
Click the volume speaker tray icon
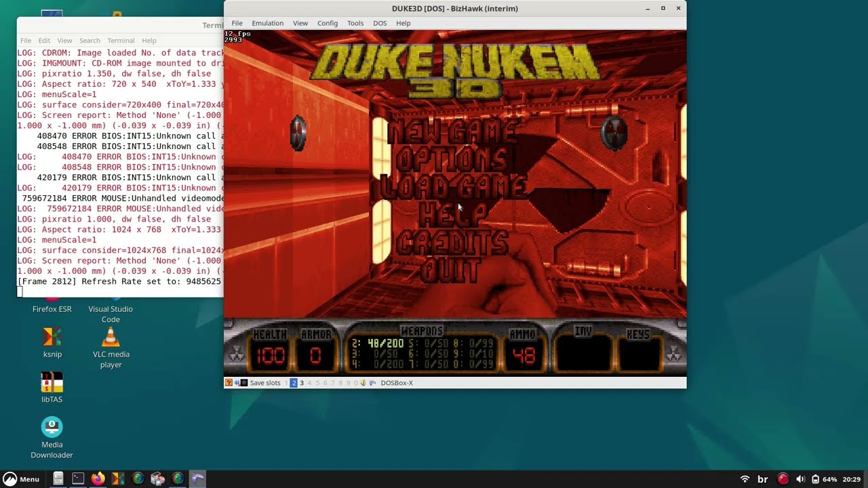tap(800, 479)
